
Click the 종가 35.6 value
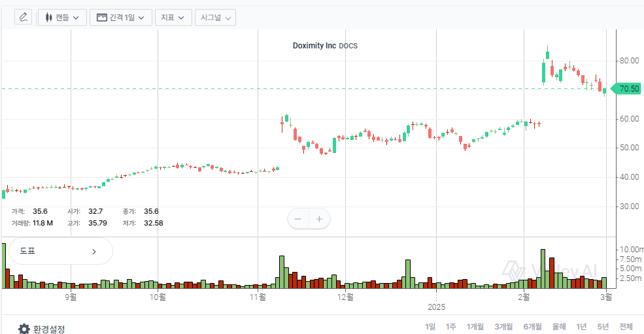[x=151, y=211]
